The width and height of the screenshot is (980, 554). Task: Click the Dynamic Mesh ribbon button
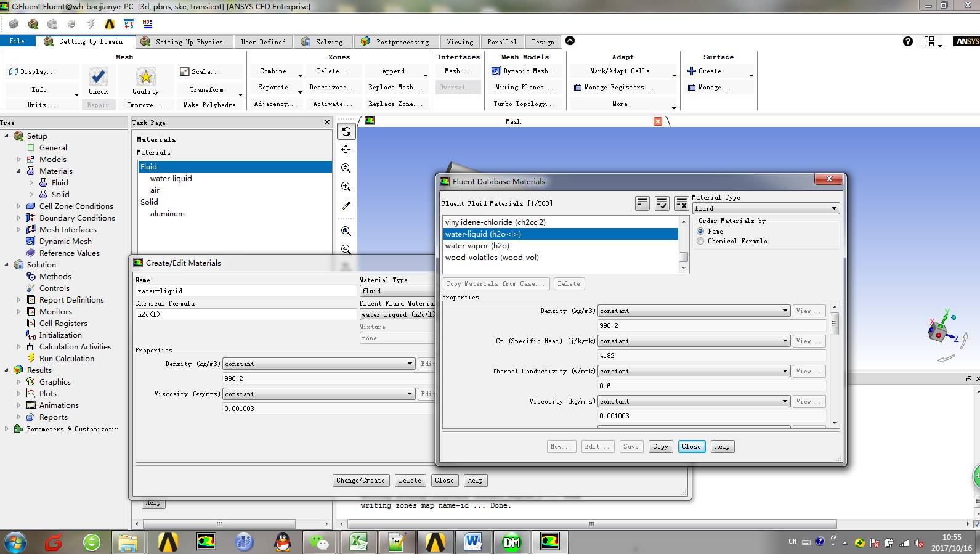pyautogui.click(x=524, y=71)
